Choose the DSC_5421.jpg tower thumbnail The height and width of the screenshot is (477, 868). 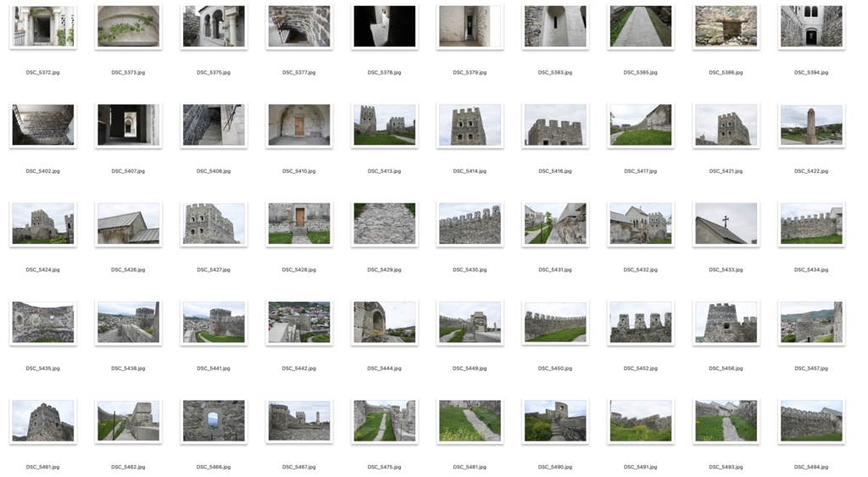[x=726, y=125]
